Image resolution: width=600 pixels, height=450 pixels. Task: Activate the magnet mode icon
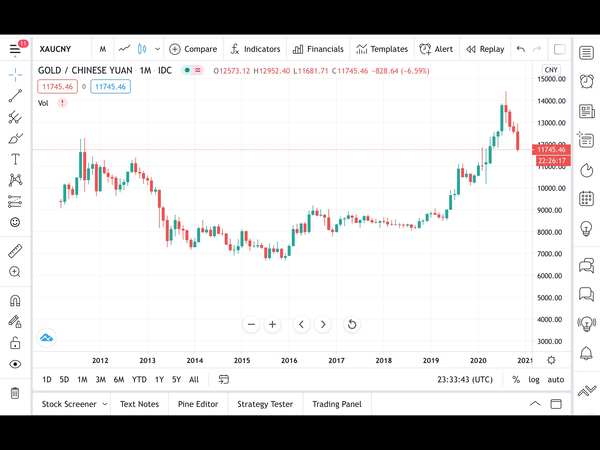pos(15,301)
